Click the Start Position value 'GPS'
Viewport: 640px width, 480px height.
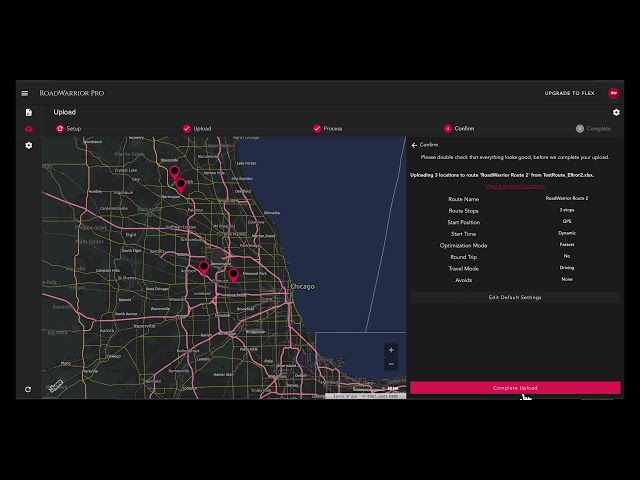(567, 222)
